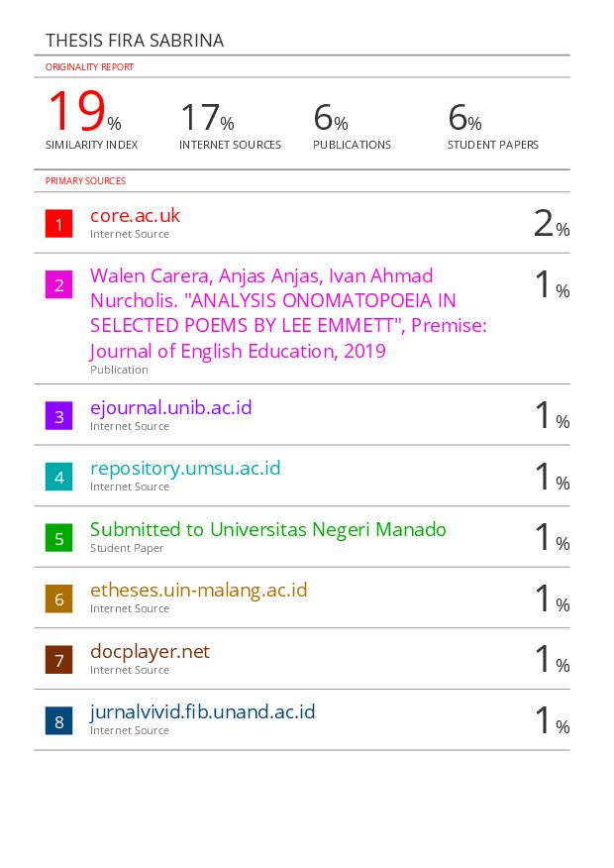Click the magenta number 2 source badge
Screen dimensions: 614x868
pyautogui.click(x=58, y=284)
